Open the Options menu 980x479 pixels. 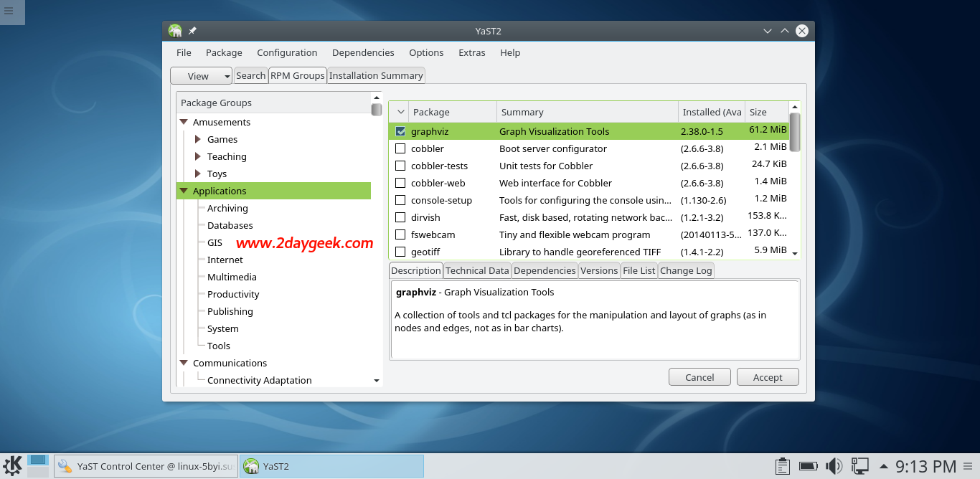tap(426, 52)
